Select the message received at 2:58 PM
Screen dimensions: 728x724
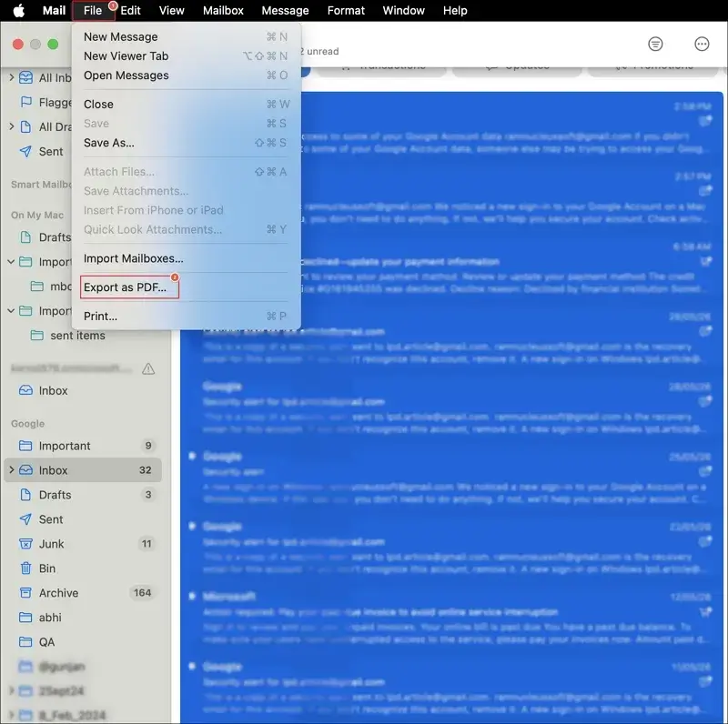pyautogui.click(x=511, y=126)
